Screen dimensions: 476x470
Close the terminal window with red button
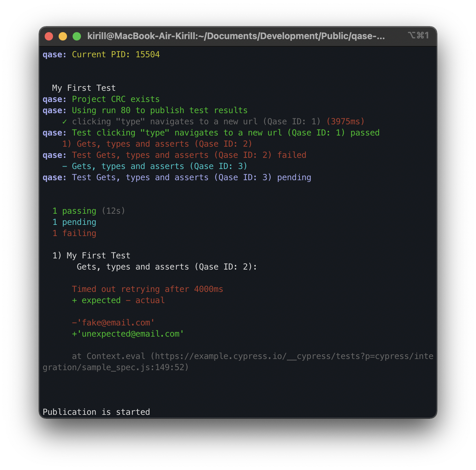pos(49,36)
